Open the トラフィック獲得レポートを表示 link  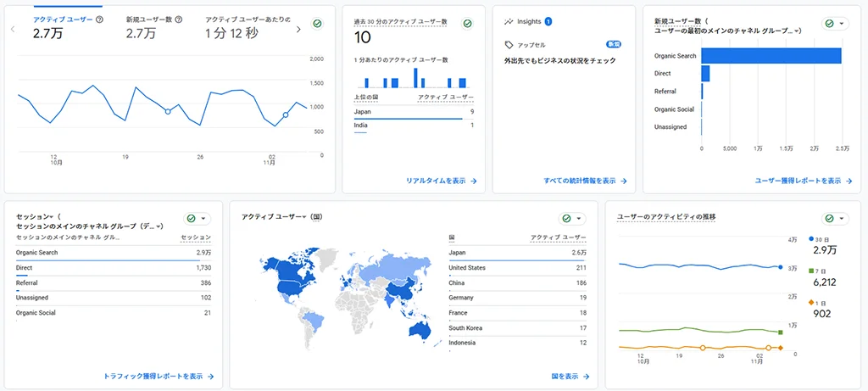pos(158,376)
